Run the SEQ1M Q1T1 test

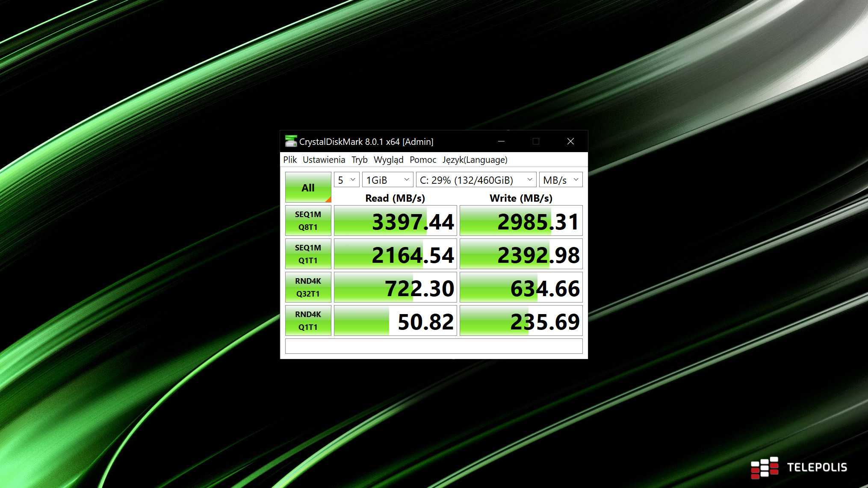coord(308,254)
